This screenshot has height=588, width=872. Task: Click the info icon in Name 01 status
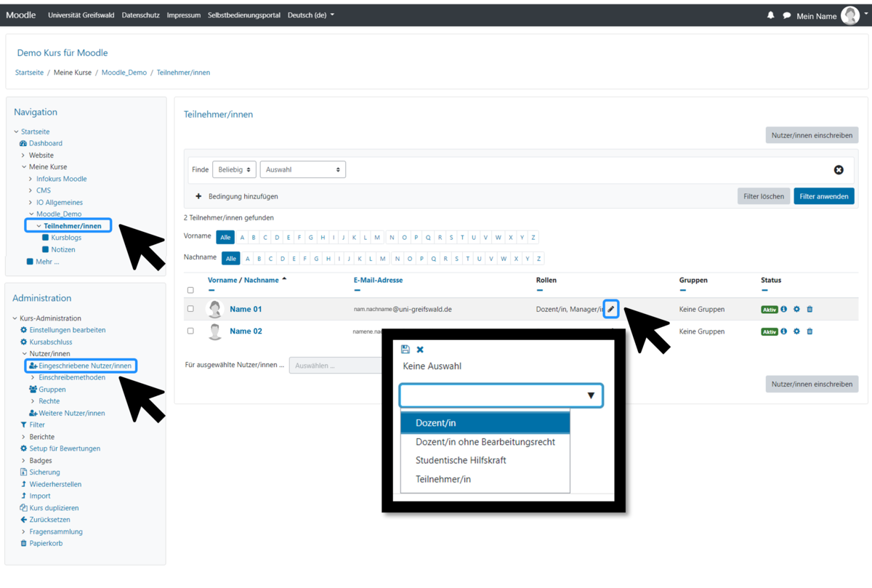(x=784, y=310)
